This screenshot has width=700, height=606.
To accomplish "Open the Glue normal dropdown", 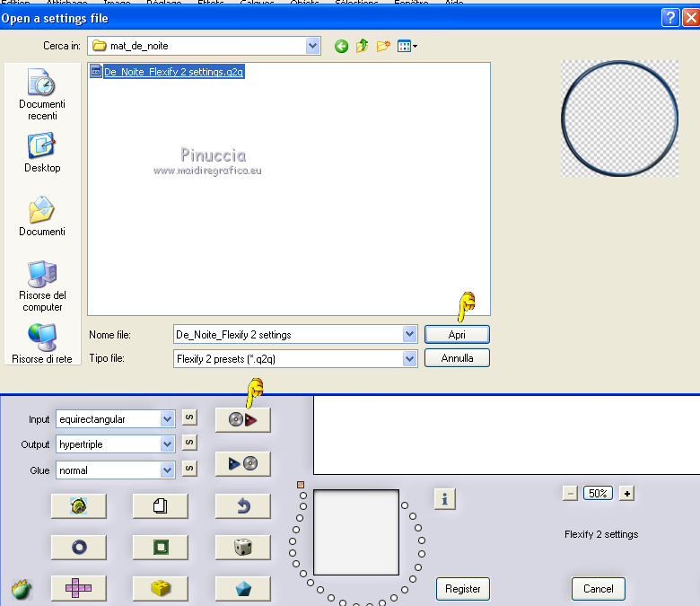I will (x=115, y=470).
